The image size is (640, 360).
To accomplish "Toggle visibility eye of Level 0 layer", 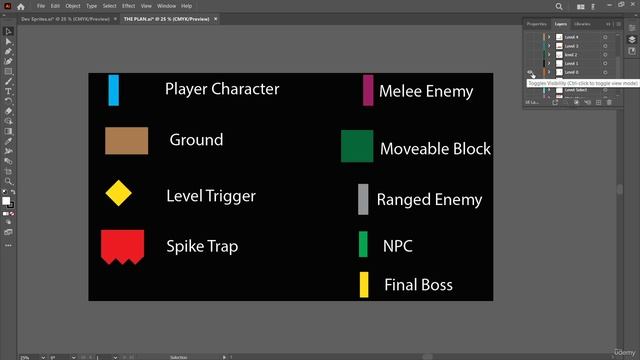I will tap(529, 72).
